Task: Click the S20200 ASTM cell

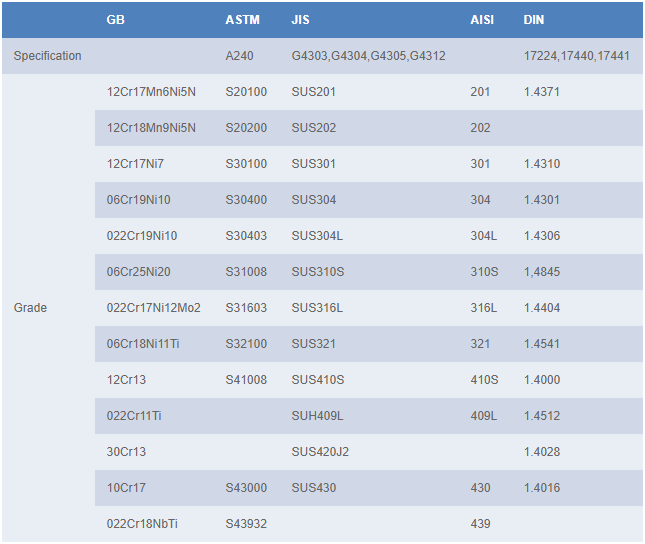Action: click(246, 128)
